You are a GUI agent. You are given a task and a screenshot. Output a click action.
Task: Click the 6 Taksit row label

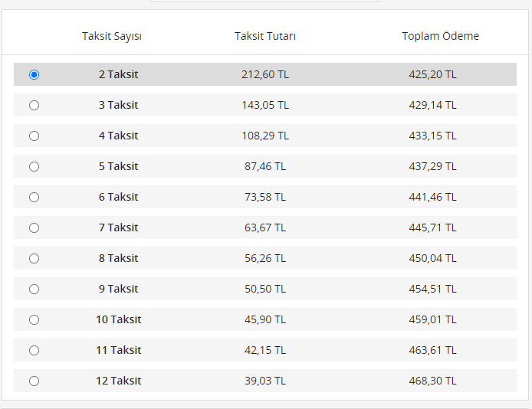click(x=118, y=197)
